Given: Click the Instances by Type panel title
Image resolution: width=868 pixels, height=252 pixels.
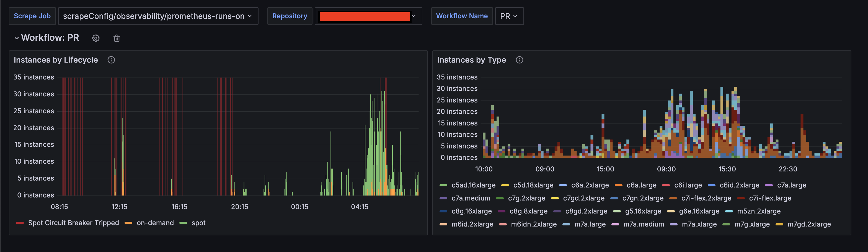Looking at the screenshot, I should pos(471,60).
